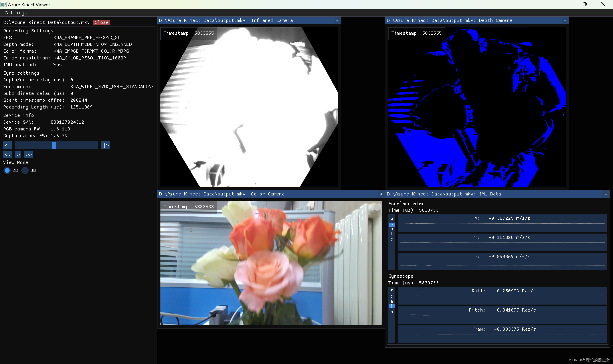
Task: Click the Color Camera image
Action: pos(271,263)
